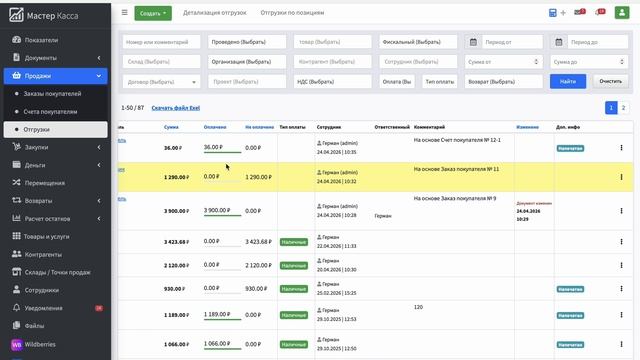Open row actions menu for 1 290.00 ₽ shipment
Image resolution: width=640 pixels, height=360 pixels.
tap(621, 177)
